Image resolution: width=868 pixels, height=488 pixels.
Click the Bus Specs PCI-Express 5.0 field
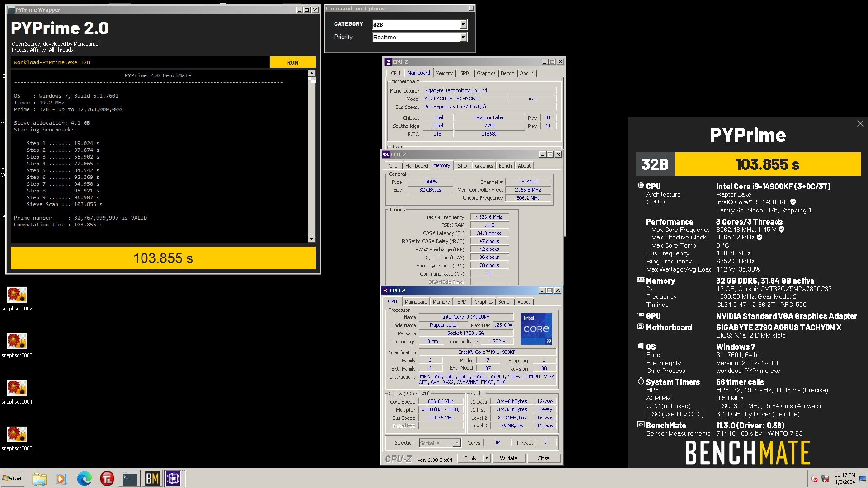489,107
